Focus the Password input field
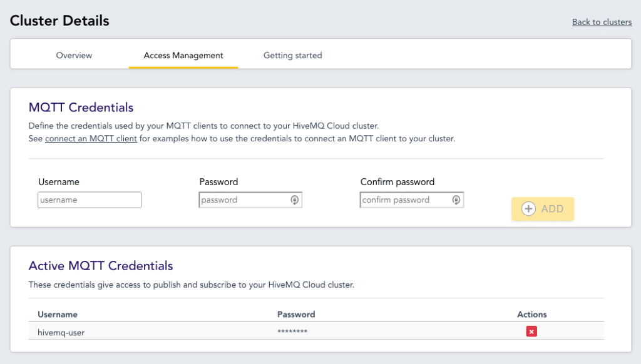641x364 pixels. (250, 200)
